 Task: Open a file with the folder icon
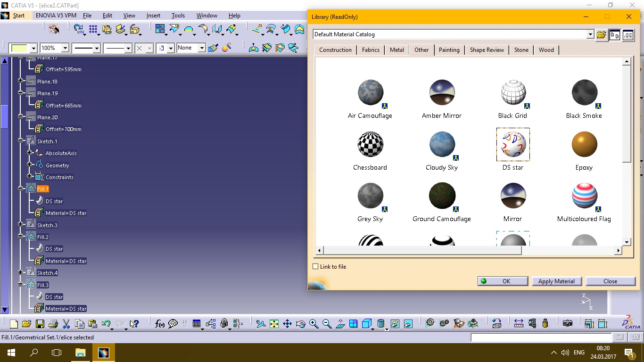(26, 324)
